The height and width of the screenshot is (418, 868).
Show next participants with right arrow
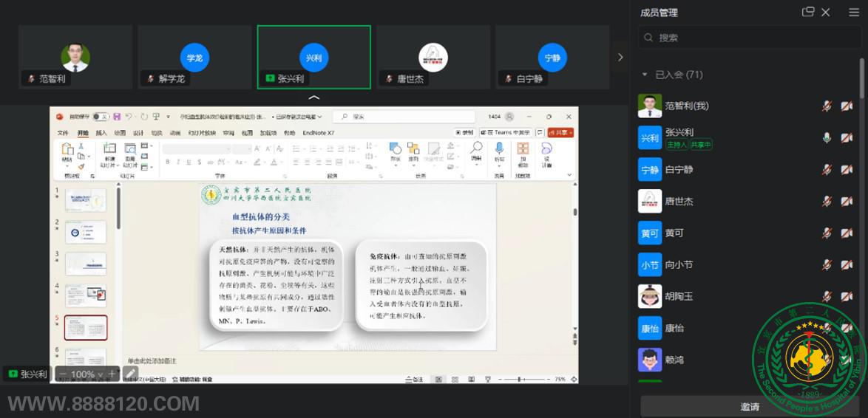click(x=620, y=57)
